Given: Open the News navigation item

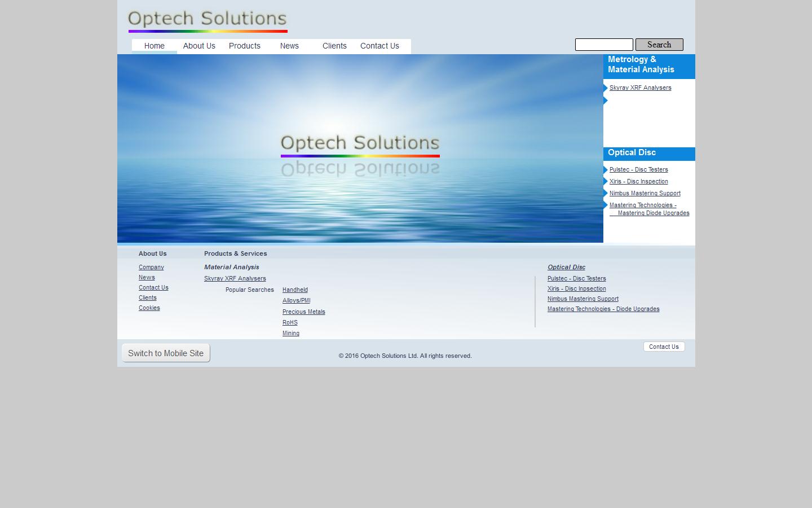Looking at the screenshot, I should 289,46.
